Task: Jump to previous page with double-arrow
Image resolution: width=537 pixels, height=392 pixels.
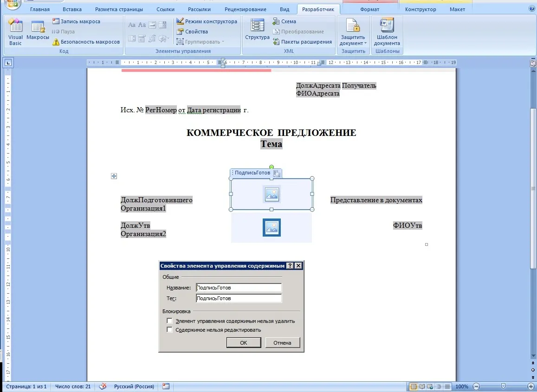Action: click(533, 363)
